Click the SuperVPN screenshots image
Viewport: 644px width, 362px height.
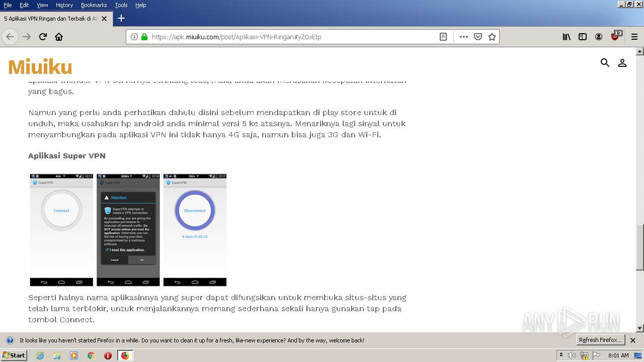pos(128,230)
